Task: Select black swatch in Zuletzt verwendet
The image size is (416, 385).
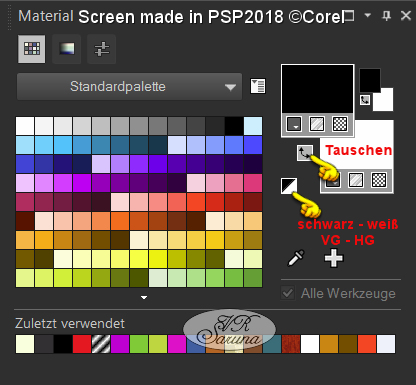Action: (x=63, y=344)
